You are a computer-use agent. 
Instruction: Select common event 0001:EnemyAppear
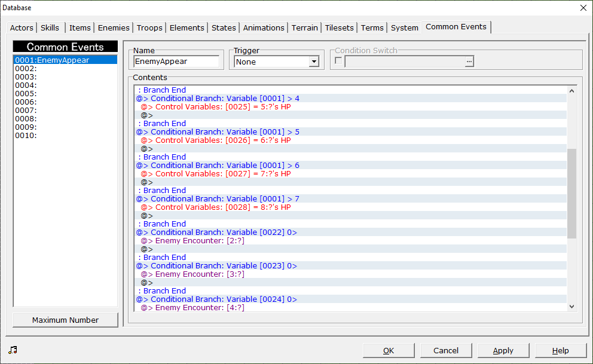[x=65, y=60]
